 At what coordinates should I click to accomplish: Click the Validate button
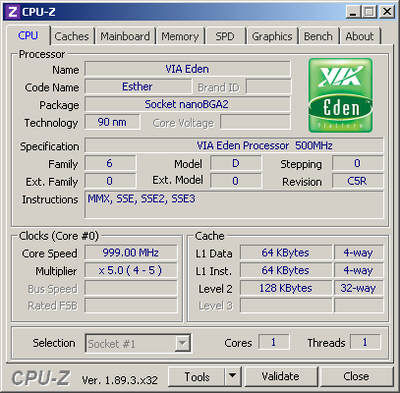[280, 377]
